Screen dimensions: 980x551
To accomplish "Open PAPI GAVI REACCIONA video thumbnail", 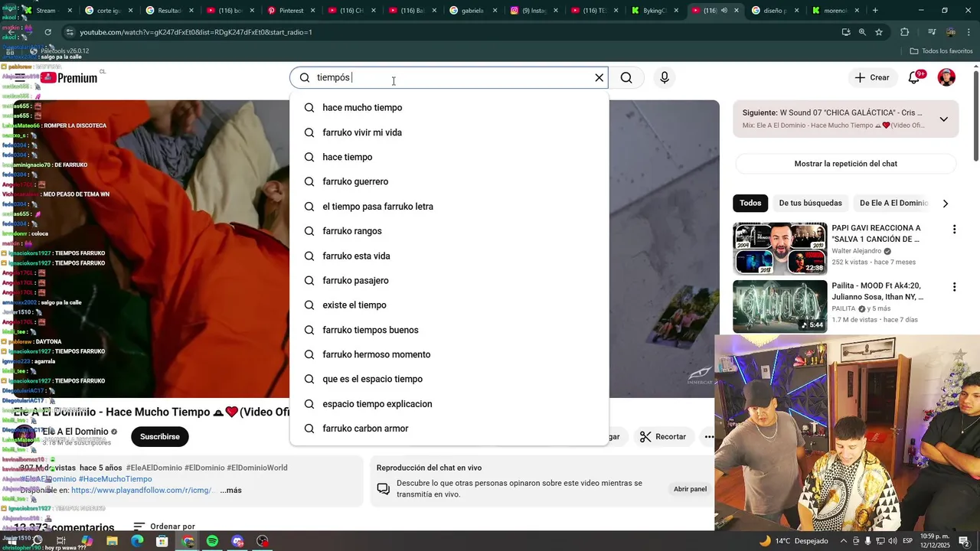I will coord(780,249).
